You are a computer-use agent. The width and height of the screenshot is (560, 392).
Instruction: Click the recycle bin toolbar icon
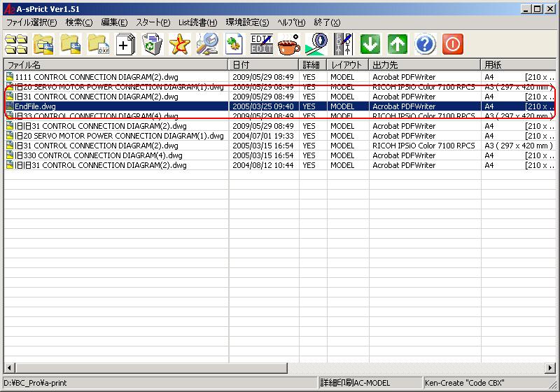click(x=152, y=44)
